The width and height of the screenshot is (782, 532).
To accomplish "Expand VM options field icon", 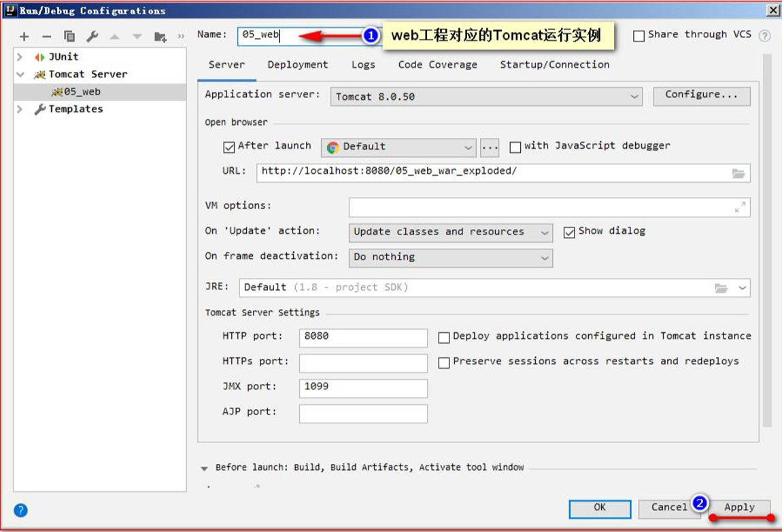I will [740, 207].
